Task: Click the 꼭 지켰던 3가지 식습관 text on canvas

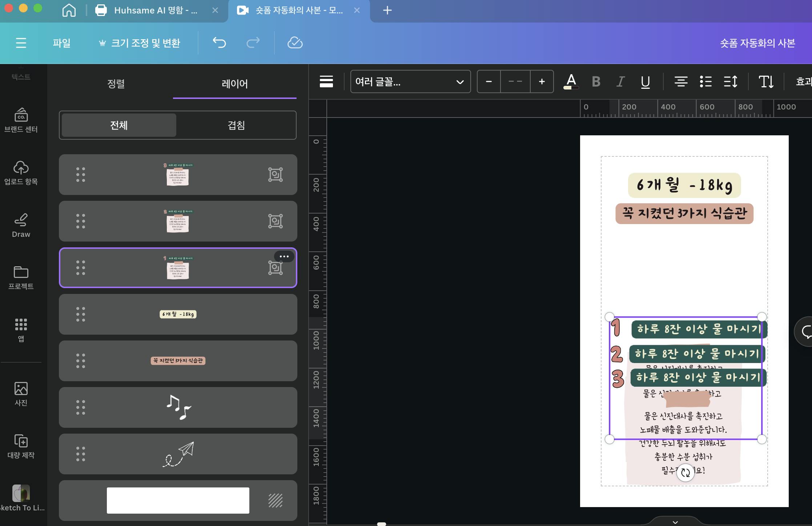Action: [684, 214]
